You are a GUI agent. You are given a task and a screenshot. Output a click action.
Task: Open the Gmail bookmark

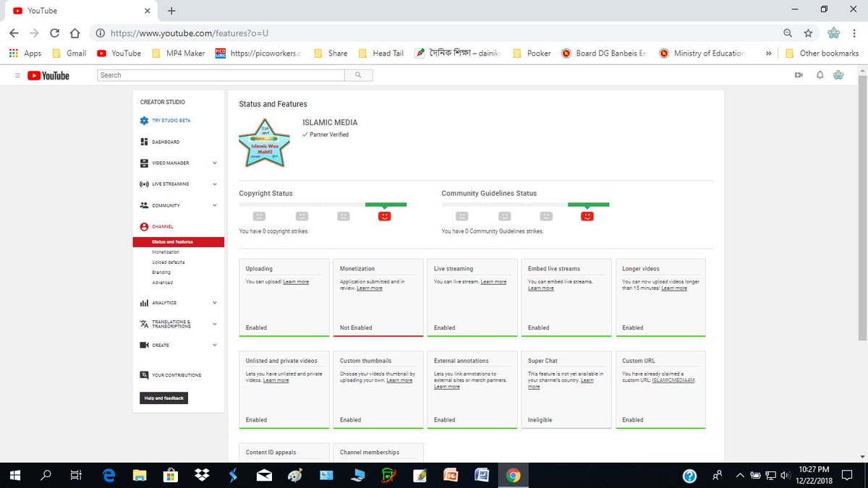point(69,53)
